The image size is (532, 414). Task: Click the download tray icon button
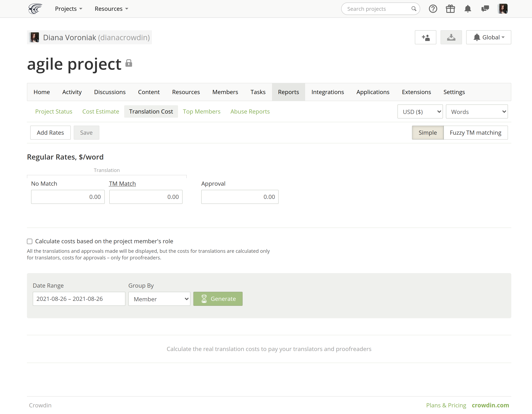coord(451,37)
